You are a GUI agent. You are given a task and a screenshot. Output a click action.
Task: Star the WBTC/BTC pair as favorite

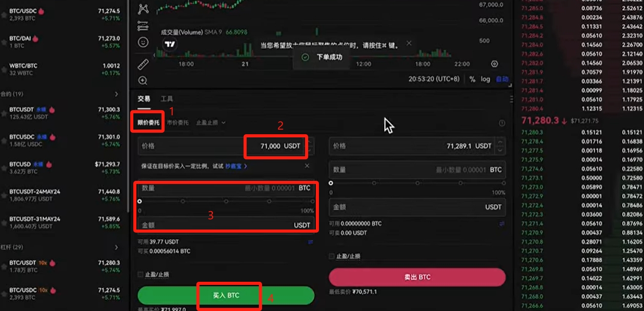point(4,70)
